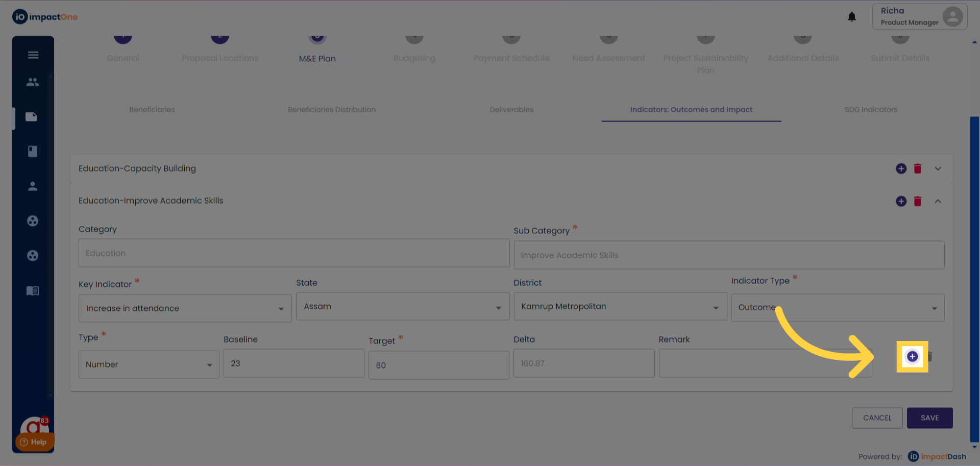Viewport: 980px width, 466px height.
Task: Switch to the SDG Indicators tab
Action: (x=870, y=110)
